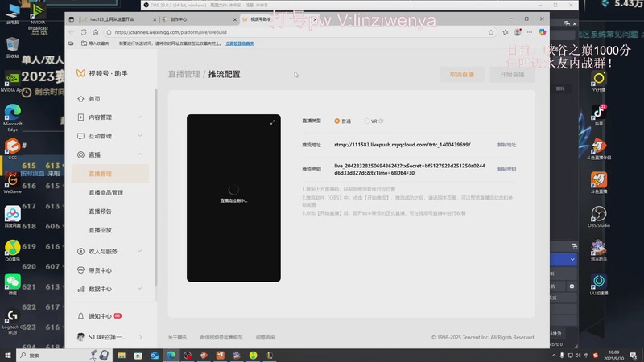Click the black live preview player

tap(233, 198)
